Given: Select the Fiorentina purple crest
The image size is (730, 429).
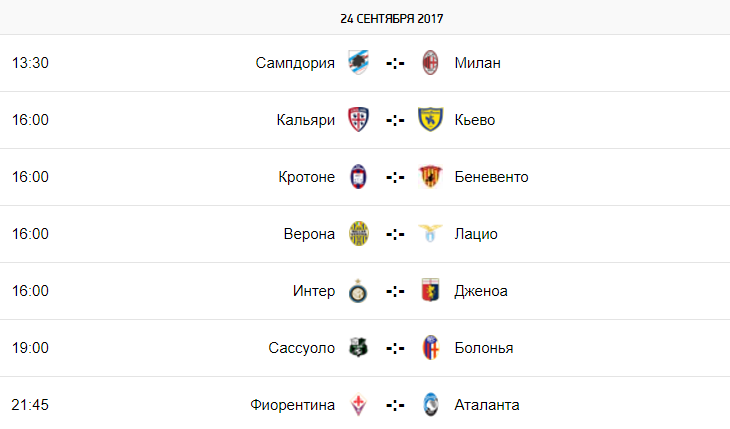Looking at the screenshot, I should coord(358,404).
